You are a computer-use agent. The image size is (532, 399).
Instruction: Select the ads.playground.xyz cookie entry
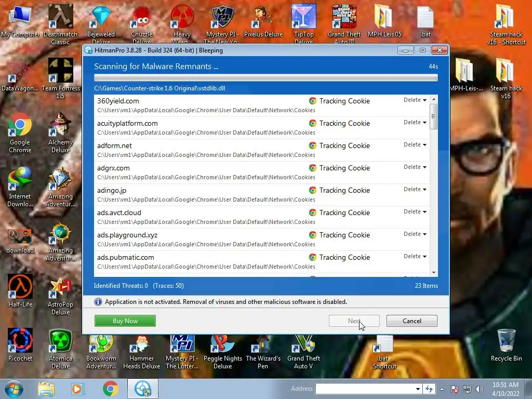(262, 240)
